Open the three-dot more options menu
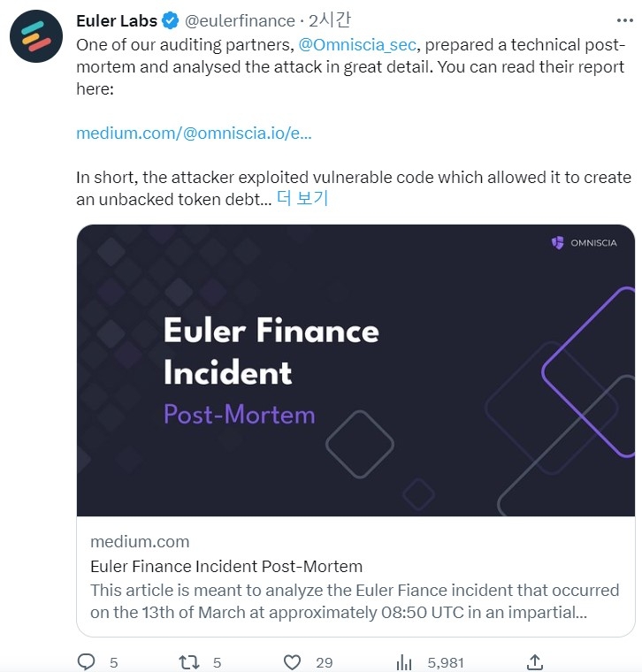The width and height of the screenshot is (642, 672). point(625,20)
